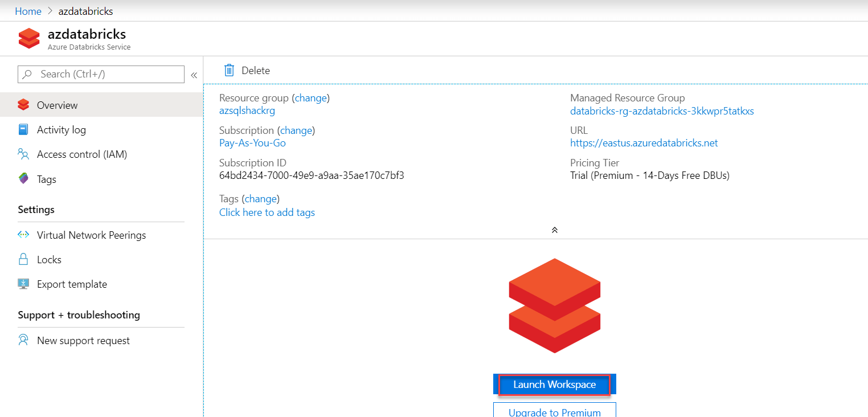Click the eastus.azuredatabricks.net URL
The width and height of the screenshot is (868, 417).
644,142
